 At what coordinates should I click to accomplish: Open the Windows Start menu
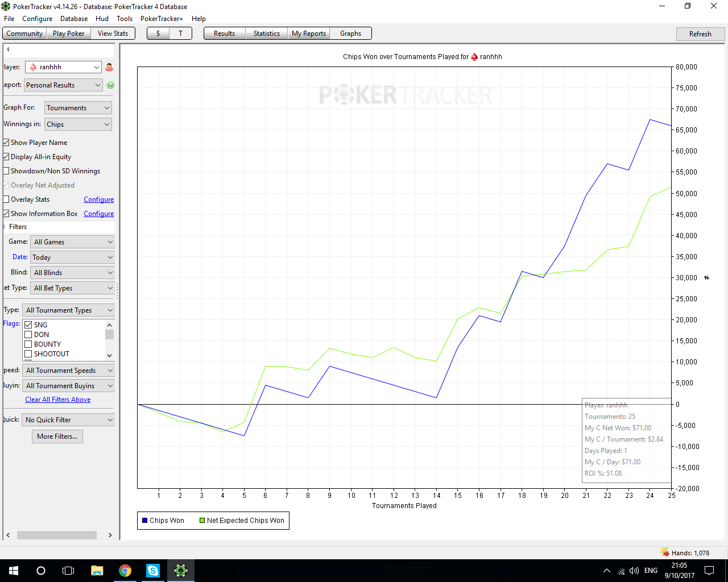click(x=14, y=571)
